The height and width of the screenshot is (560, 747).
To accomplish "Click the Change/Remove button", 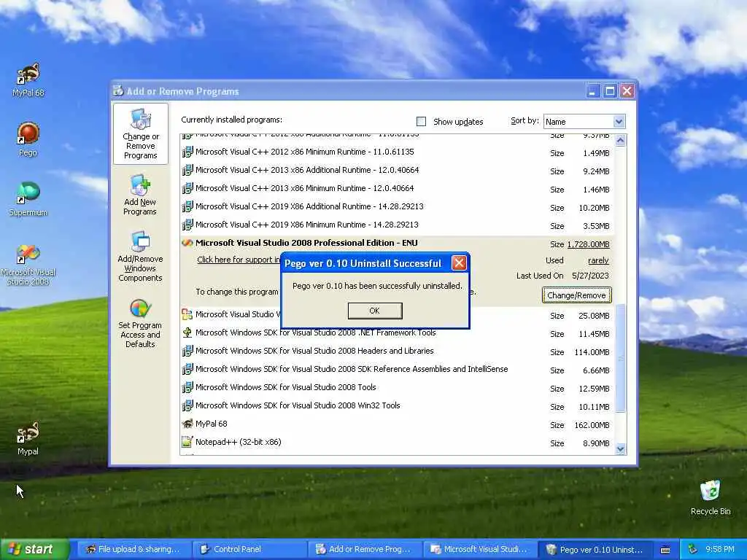I will click(576, 295).
